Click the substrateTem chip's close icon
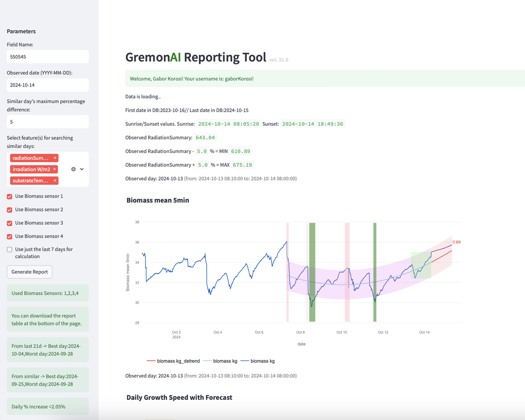The image size is (525, 420). pos(55,180)
